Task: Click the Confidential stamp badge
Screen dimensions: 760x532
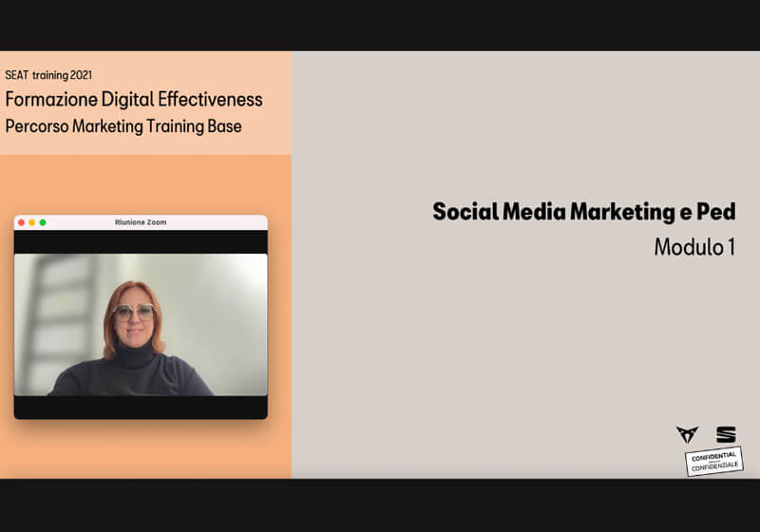Action: tap(713, 461)
